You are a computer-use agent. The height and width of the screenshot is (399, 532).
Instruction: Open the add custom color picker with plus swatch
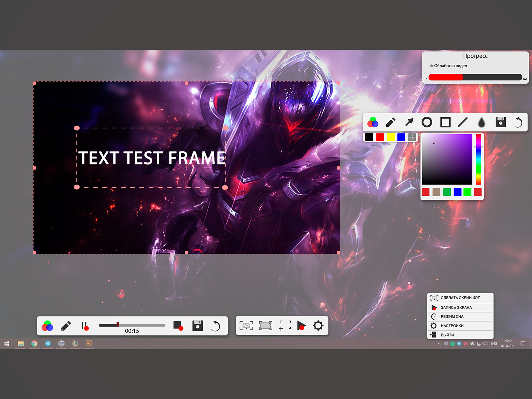(412, 137)
